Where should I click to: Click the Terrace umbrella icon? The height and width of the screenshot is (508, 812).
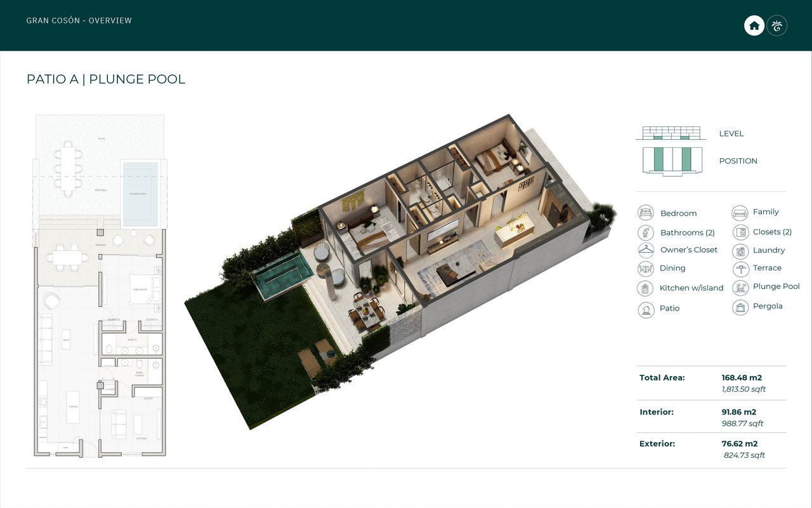point(740,269)
